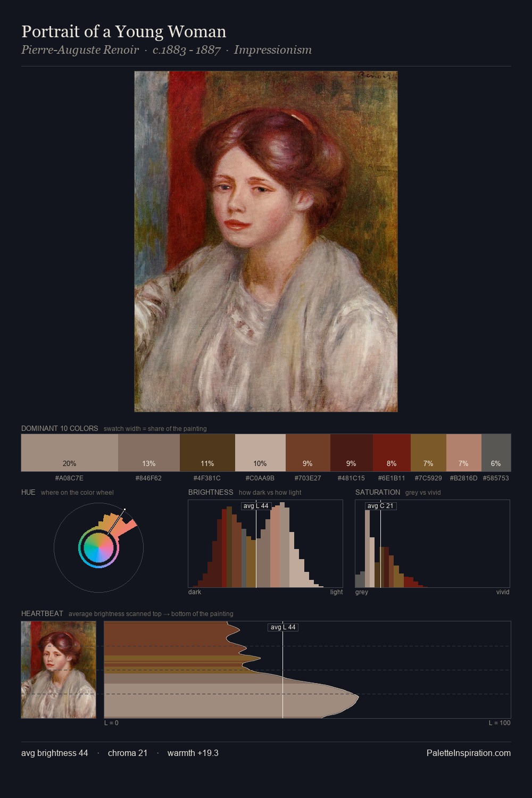Click the 'Impressionism' style label

click(x=273, y=50)
